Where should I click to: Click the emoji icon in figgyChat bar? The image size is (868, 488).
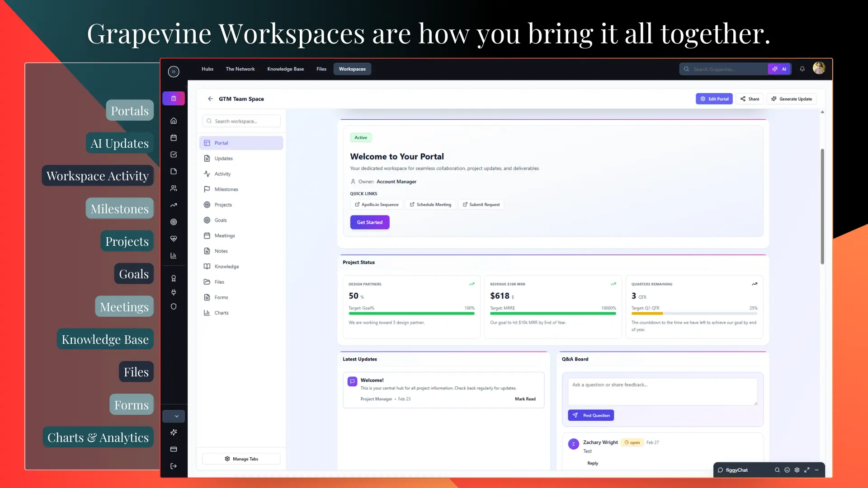point(787,470)
